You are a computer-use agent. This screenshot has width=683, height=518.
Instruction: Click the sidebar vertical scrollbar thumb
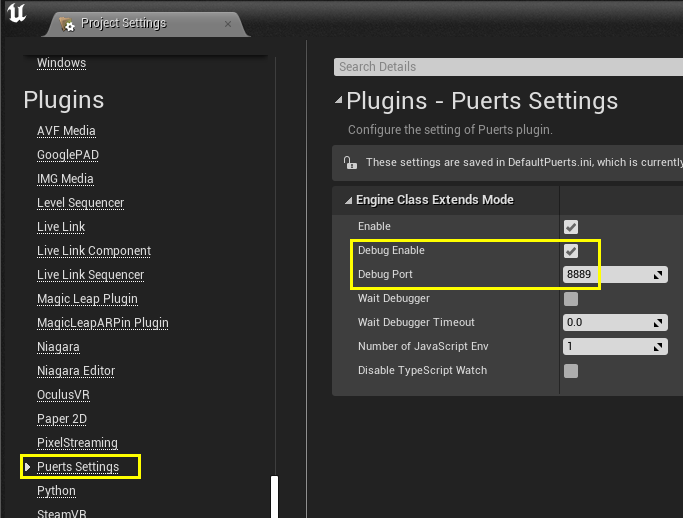point(274,497)
